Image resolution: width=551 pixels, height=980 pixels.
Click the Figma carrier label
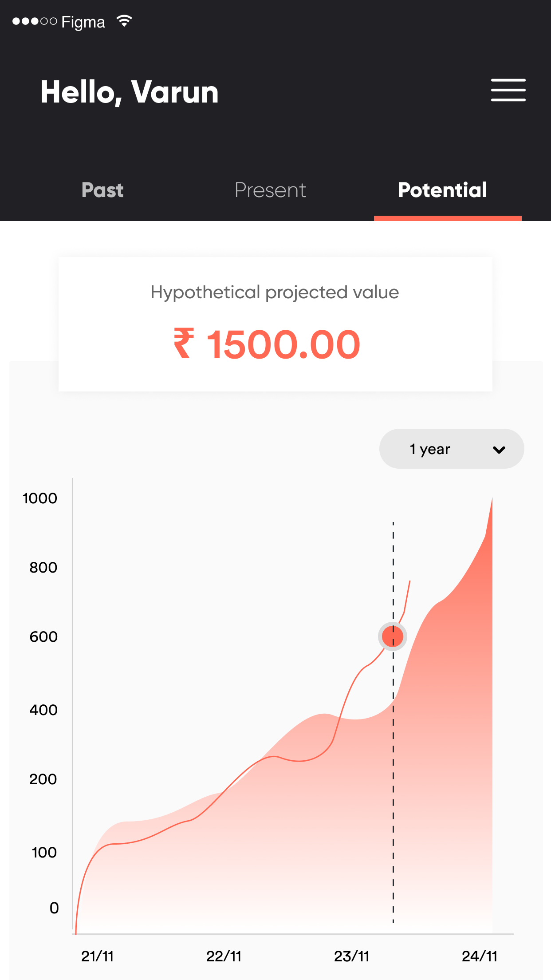[x=83, y=22]
